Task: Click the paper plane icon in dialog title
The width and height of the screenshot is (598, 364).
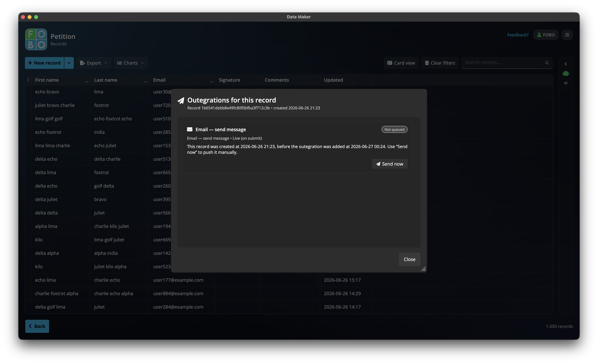Action: click(181, 100)
